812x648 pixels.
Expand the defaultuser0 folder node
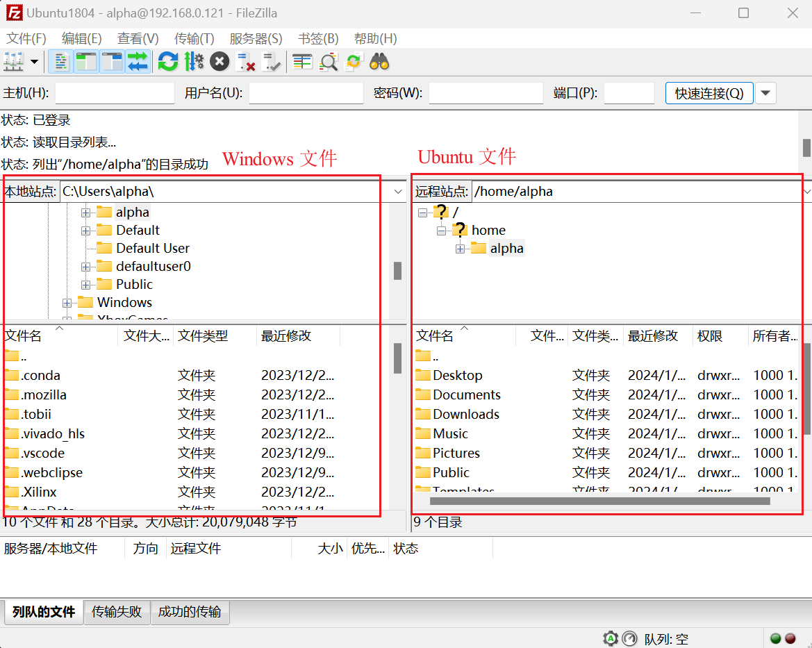(86, 267)
